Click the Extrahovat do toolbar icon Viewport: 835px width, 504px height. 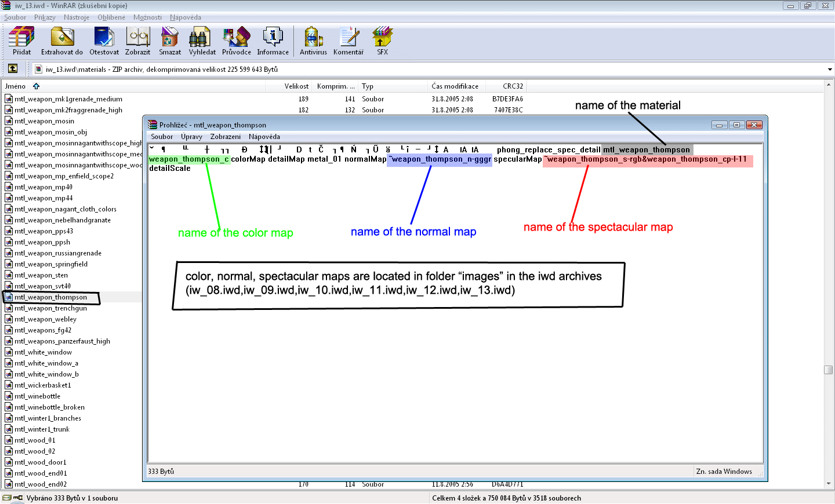tap(62, 36)
